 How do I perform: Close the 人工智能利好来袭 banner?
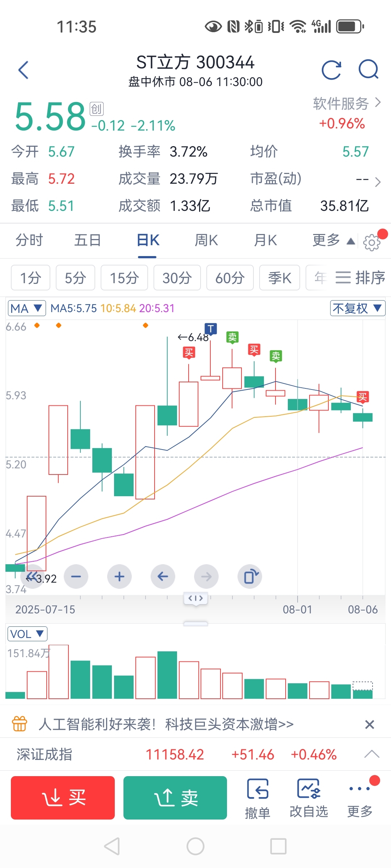click(369, 724)
